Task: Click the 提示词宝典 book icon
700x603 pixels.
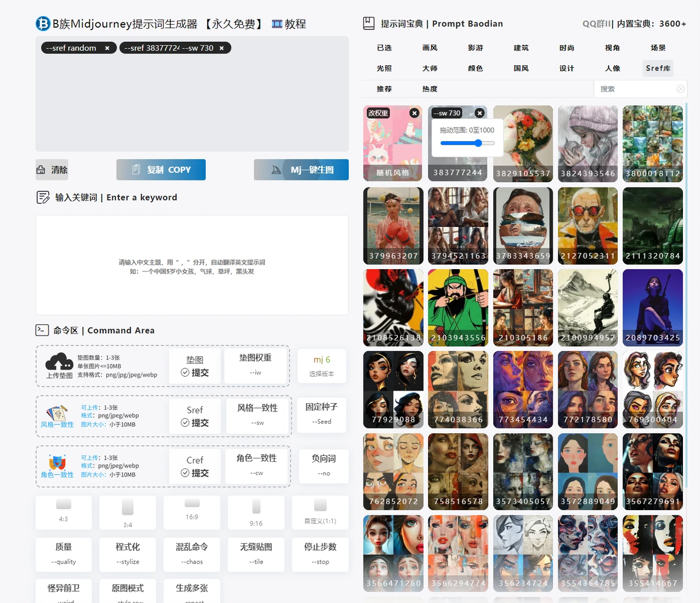Action: coord(369,24)
